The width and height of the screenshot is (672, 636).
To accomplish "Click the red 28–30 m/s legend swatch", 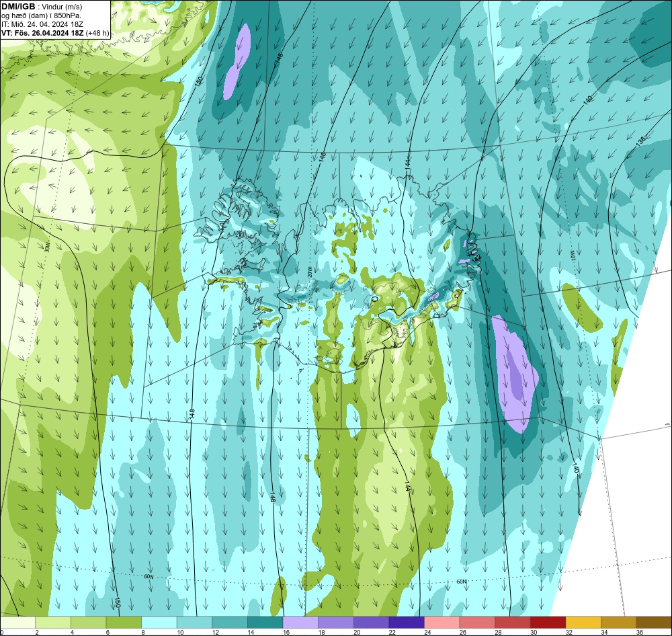I will [513, 623].
